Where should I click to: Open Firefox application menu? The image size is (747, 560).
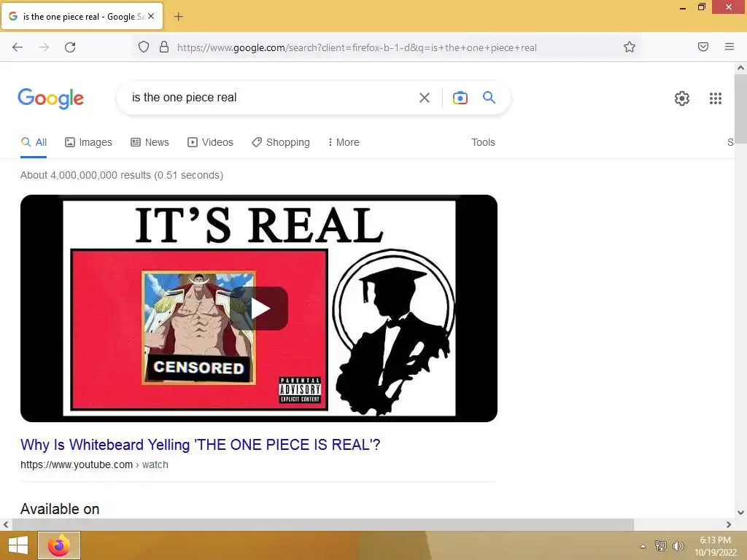point(729,47)
